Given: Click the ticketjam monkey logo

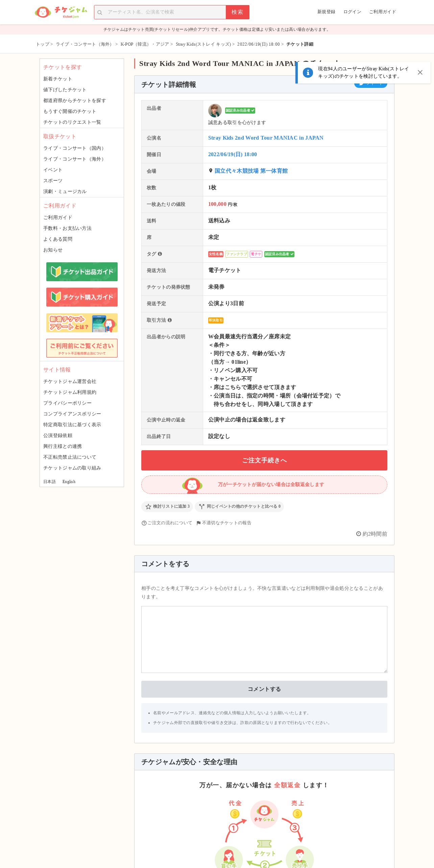Looking at the screenshot, I should pos(61,12).
